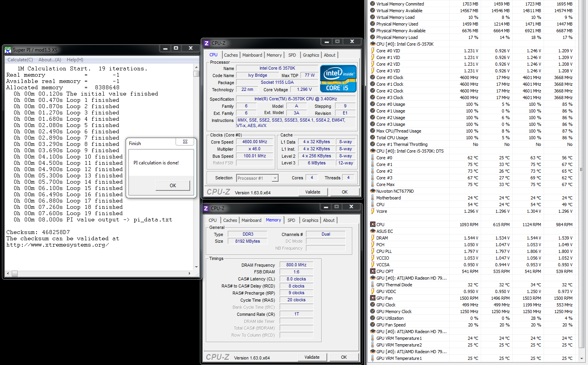Select CPU tab in CPU-Z memory timings window

pyautogui.click(x=213, y=220)
